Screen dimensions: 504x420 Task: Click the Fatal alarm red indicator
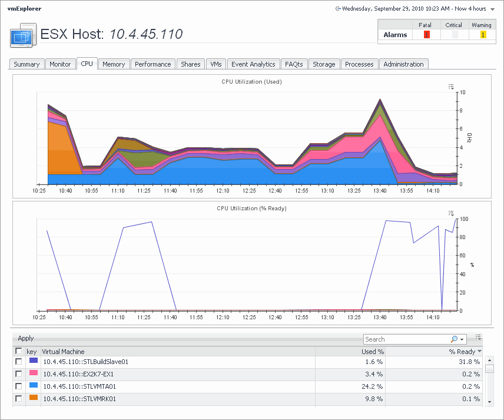click(426, 35)
